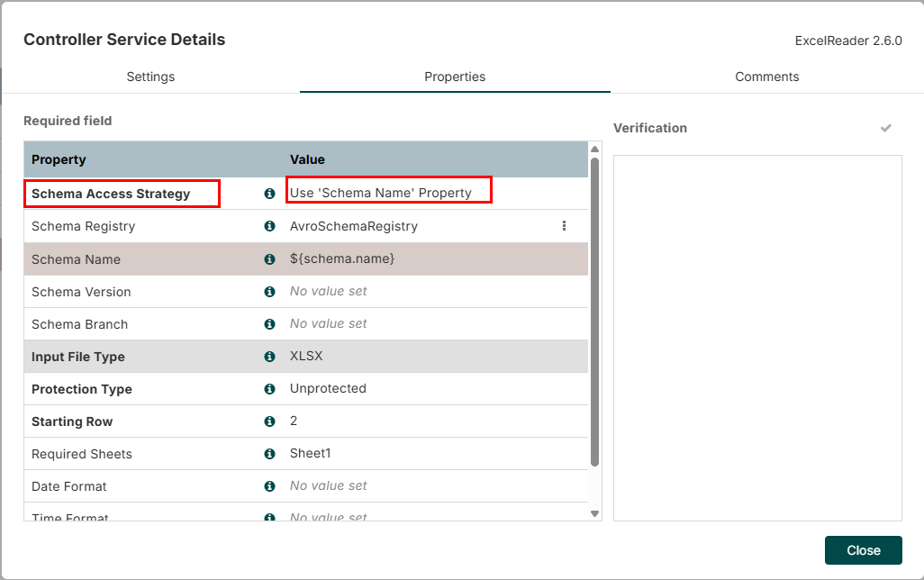Open the AvroSchemaRegistry three-dot menu
924x580 pixels.
(564, 226)
